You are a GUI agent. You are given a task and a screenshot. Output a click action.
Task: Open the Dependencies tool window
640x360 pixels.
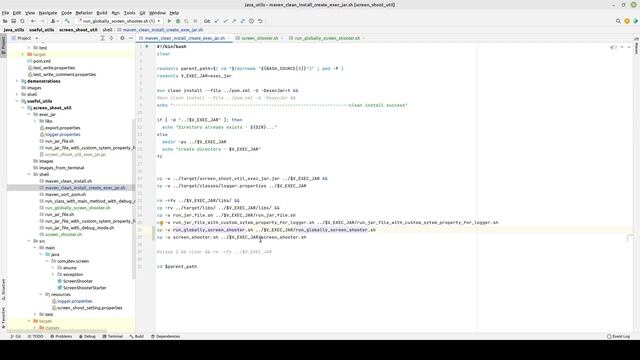(x=165, y=336)
